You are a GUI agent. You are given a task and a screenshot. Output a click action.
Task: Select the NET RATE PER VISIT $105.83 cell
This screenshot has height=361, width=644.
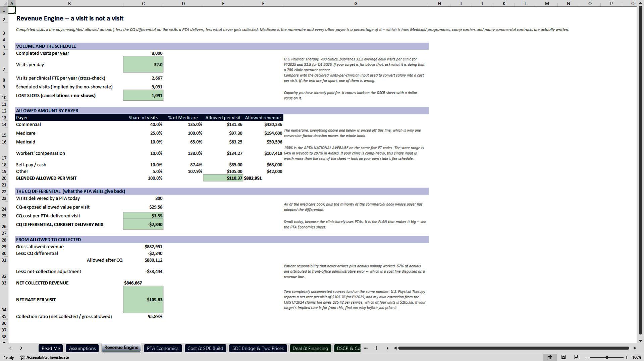click(x=143, y=300)
